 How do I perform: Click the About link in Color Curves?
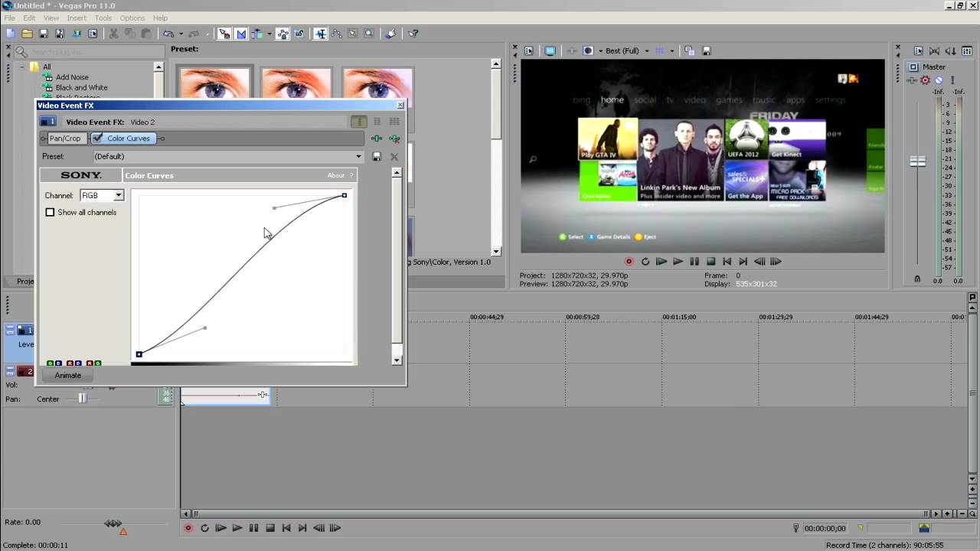tap(336, 175)
